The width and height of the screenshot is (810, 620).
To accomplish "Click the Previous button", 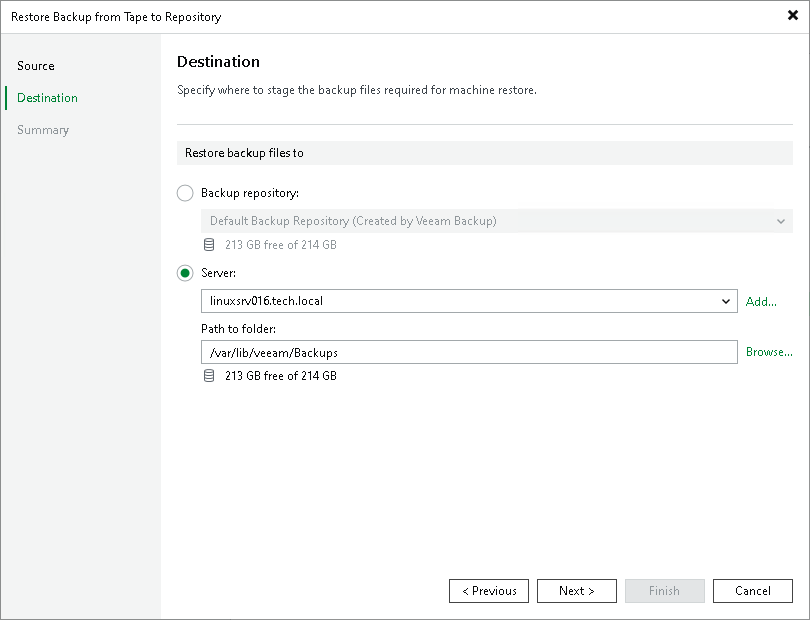I will pyautogui.click(x=489, y=591).
